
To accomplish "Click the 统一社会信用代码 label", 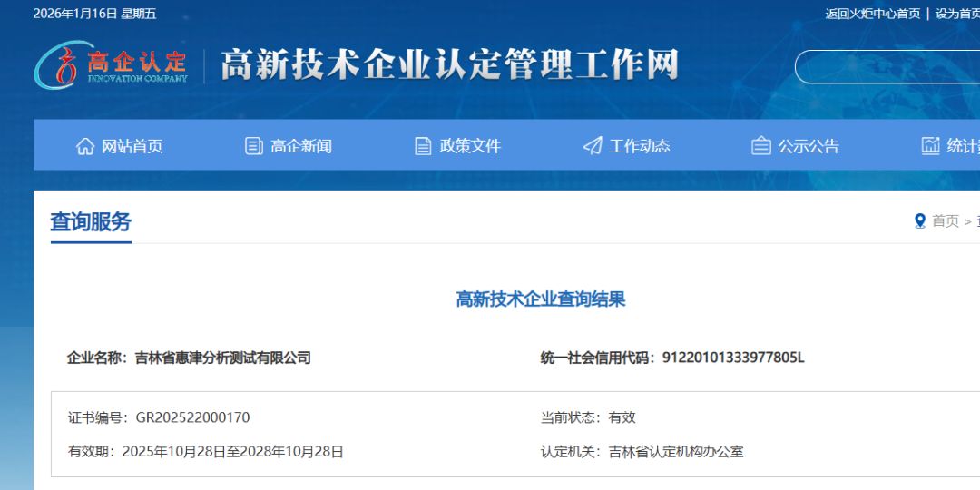I will tap(597, 358).
